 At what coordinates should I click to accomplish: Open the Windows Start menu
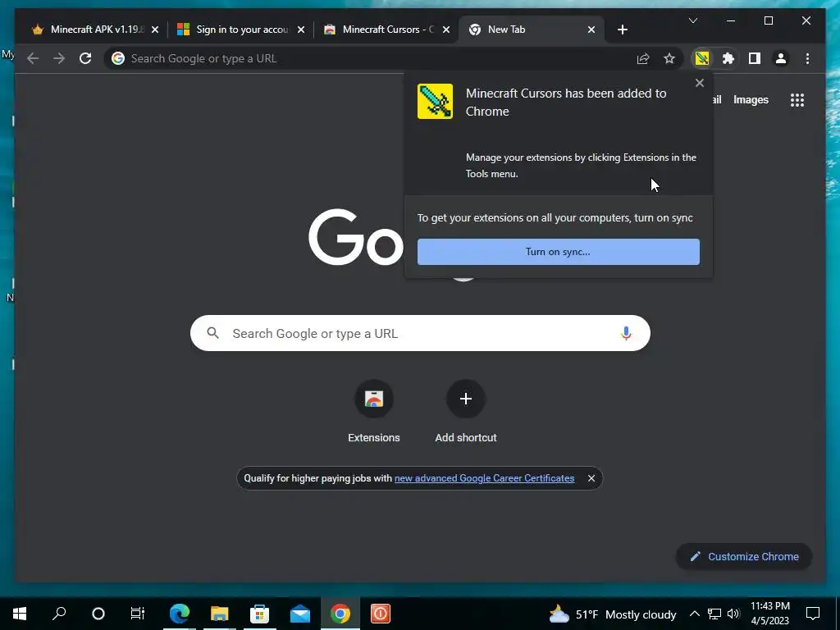[20, 614]
